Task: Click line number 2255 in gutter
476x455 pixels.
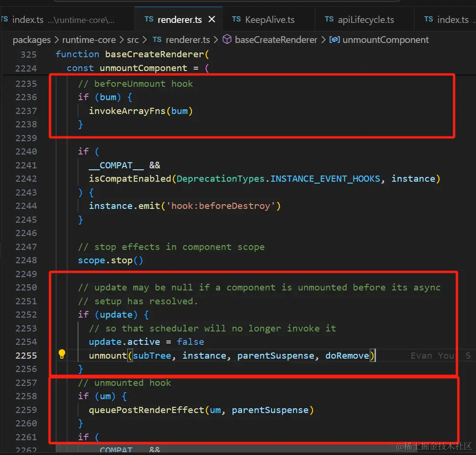Action: tap(26, 356)
